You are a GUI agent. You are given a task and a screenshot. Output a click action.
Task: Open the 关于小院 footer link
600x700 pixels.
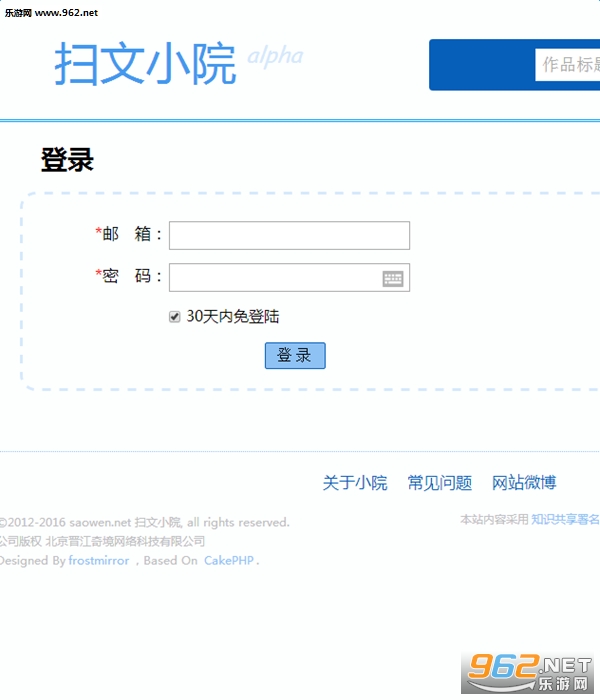point(355,483)
